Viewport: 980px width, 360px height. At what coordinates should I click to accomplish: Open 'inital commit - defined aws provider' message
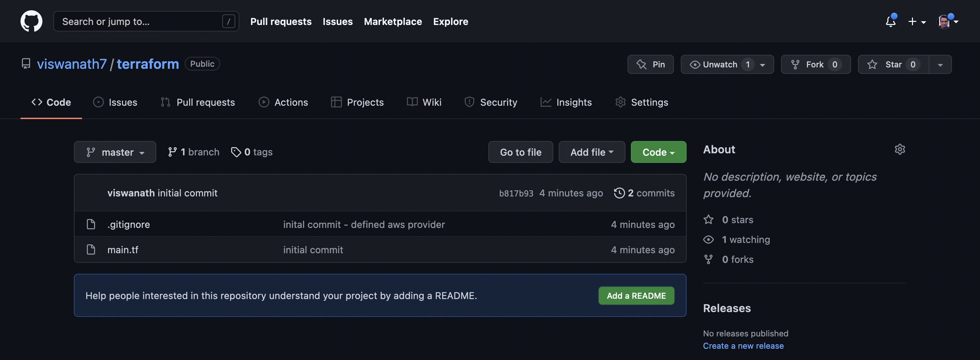364,224
